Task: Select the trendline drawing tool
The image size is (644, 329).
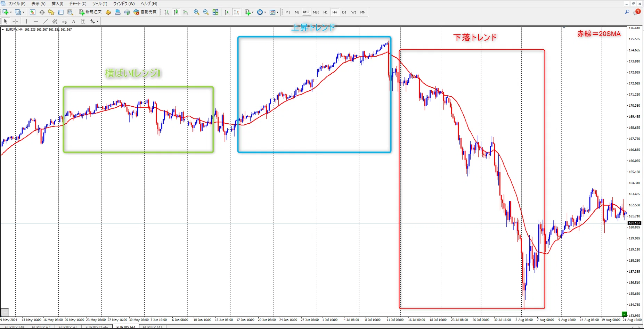Action: (x=46, y=21)
